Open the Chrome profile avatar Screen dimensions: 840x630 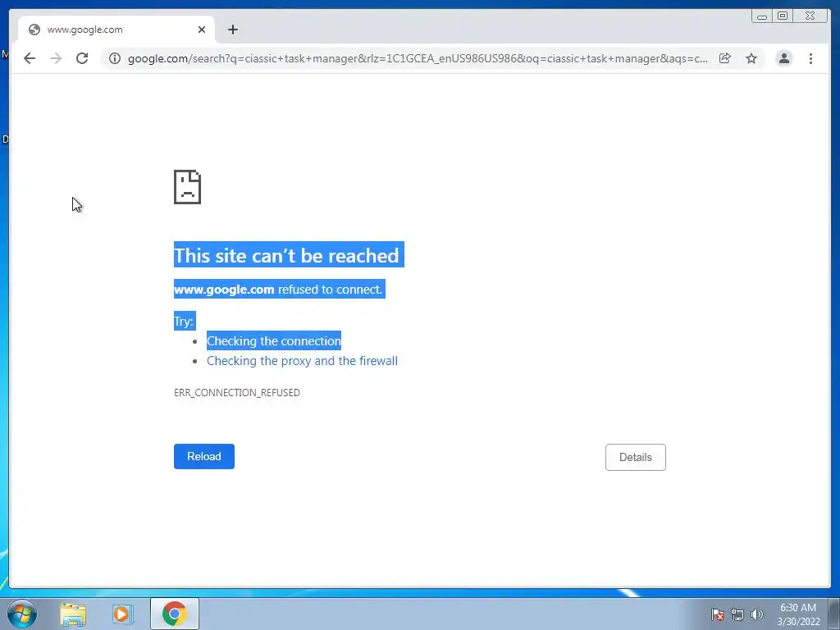[x=784, y=58]
